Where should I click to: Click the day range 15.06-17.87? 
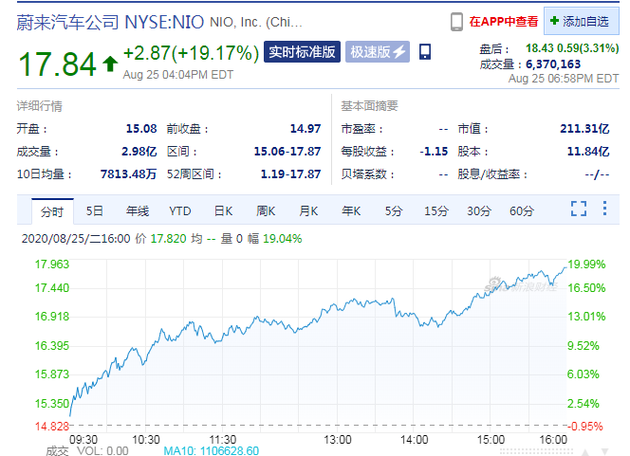tap(287, 151)
